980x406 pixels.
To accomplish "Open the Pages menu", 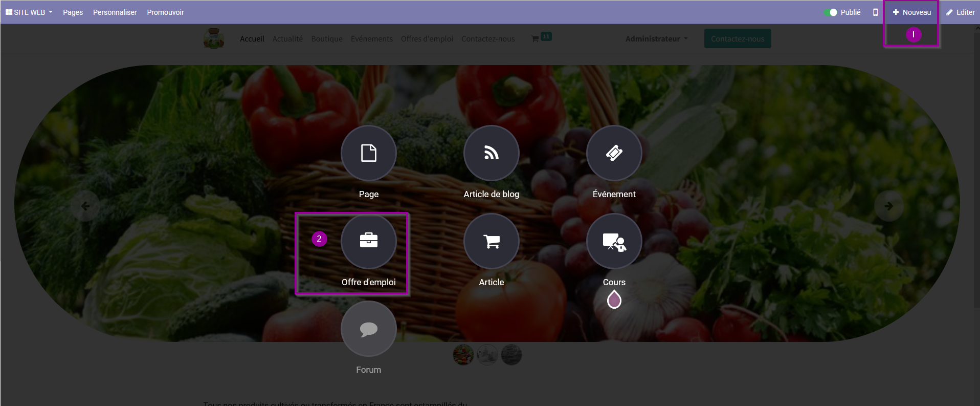I will click(73, 12).
